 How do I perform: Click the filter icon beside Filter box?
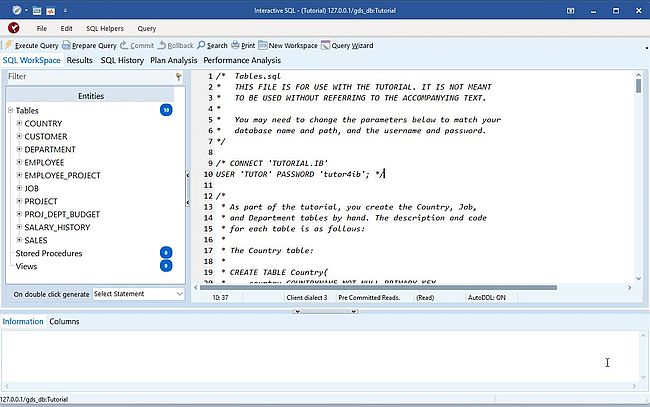(179, 76)
